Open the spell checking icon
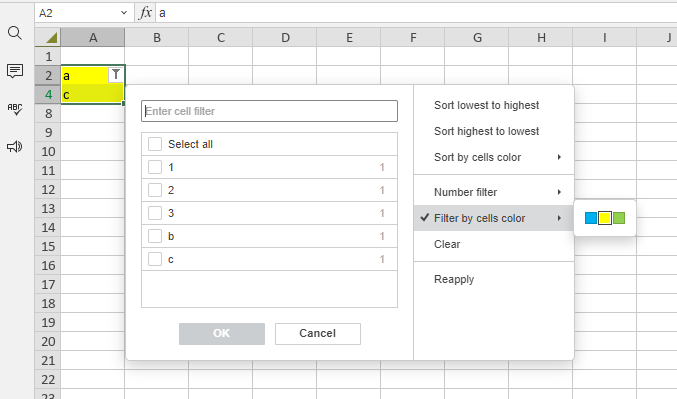Viewport: 677px width, 399px height. tap(15, 109)
